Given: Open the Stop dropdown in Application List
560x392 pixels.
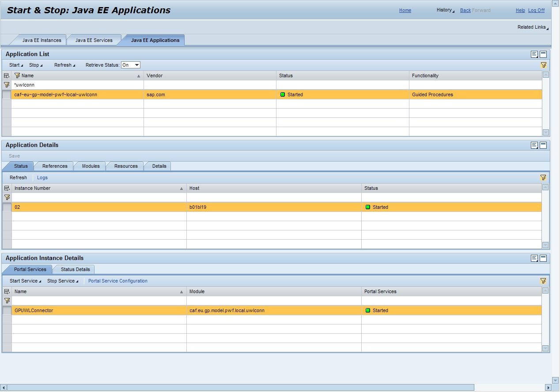Looking at the screenshot, I should (x=36, y=65).
